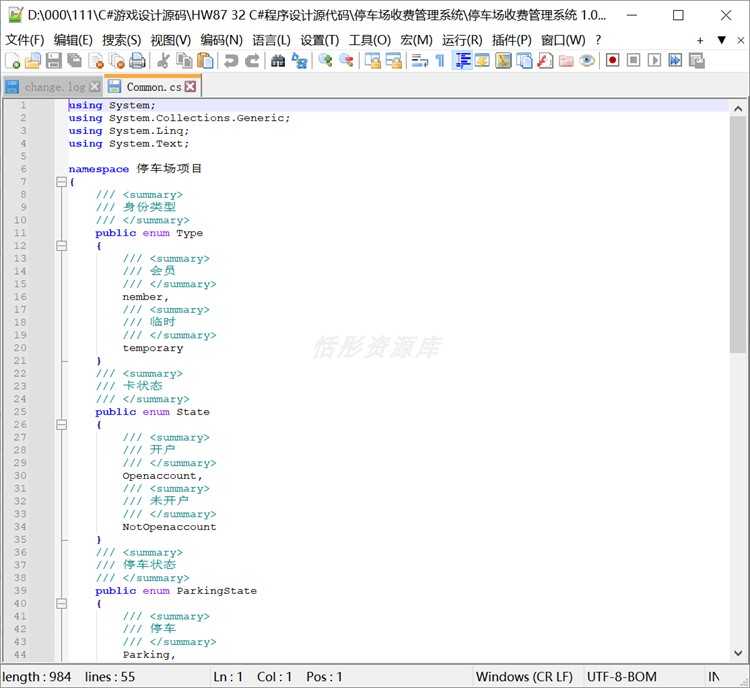Cut selection with the scissors icon
750x688 pixels.
pyautogui.click(x=164, y=61)
